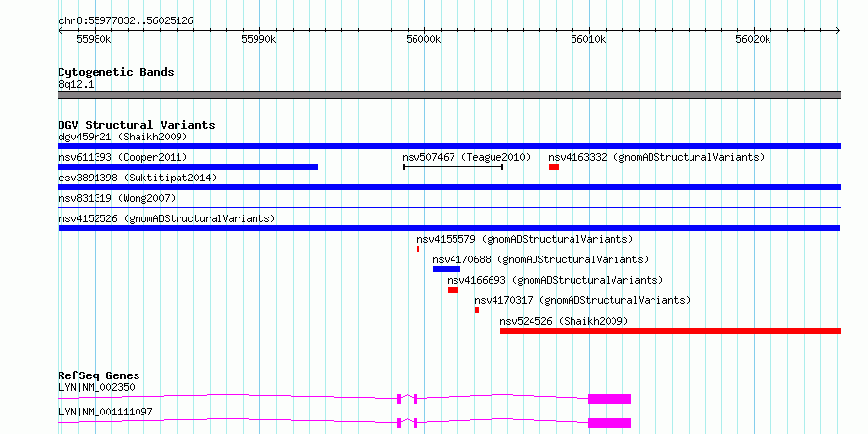Click the LYN|NM_001111097 gene label
The image size is (868, 434).
[x=105, y=412]
